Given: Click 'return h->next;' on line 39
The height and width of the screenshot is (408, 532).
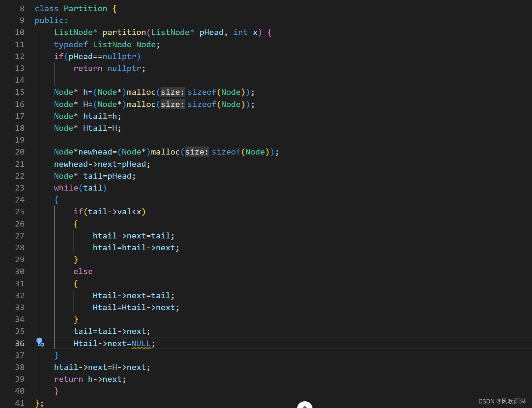Looking at the screenshot, I should 90,379.
